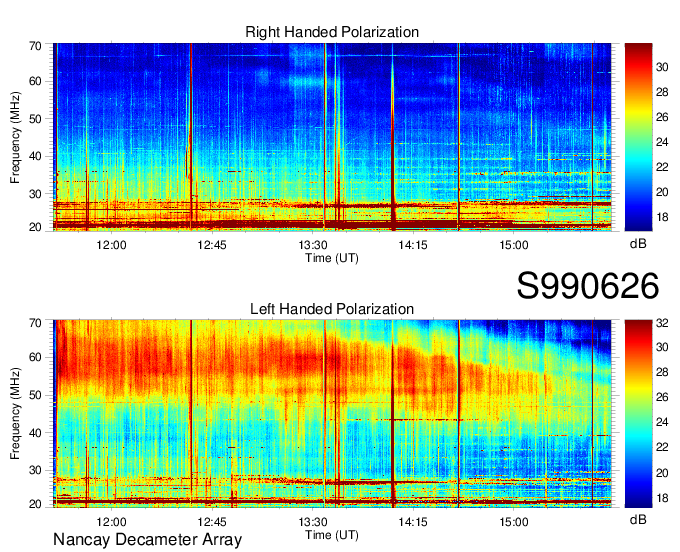The height and width of the screenshot is (552, 680).
Task: Click the dB unit label of the lower colorbar
Action: [638, 519]
